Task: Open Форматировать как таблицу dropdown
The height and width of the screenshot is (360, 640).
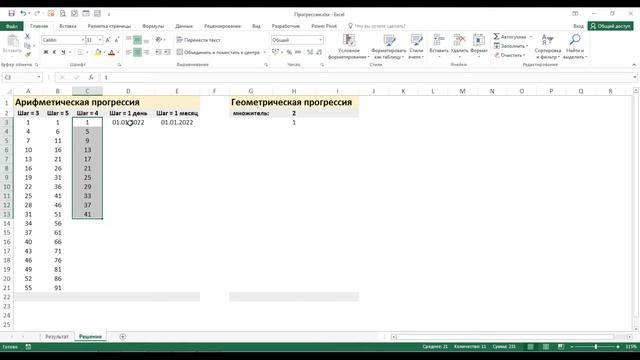Action: 389,47
